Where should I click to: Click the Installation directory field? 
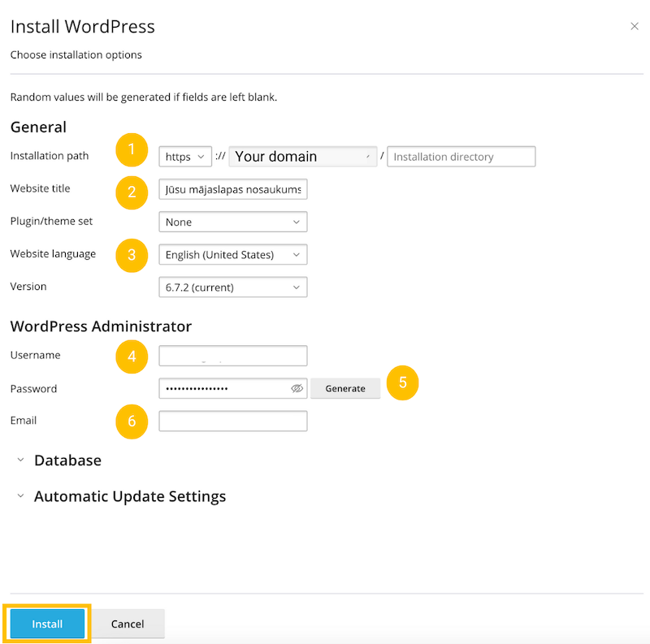pos(461,156)
